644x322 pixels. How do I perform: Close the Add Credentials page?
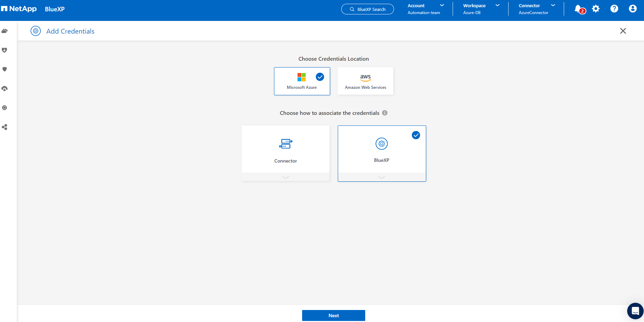click(623, 31)
